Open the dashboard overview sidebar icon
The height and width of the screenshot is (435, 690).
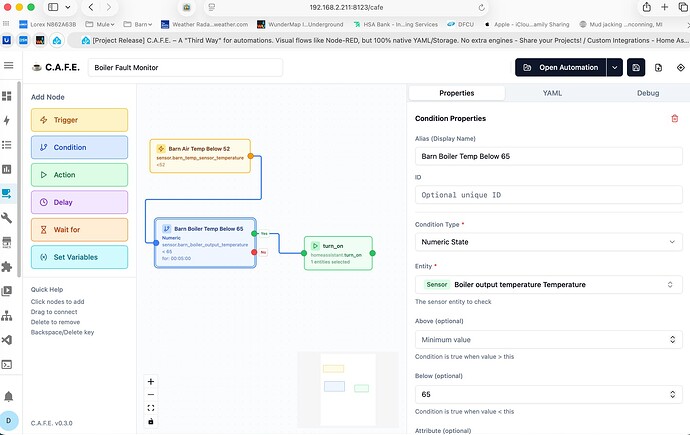click(x=7, y=96)
